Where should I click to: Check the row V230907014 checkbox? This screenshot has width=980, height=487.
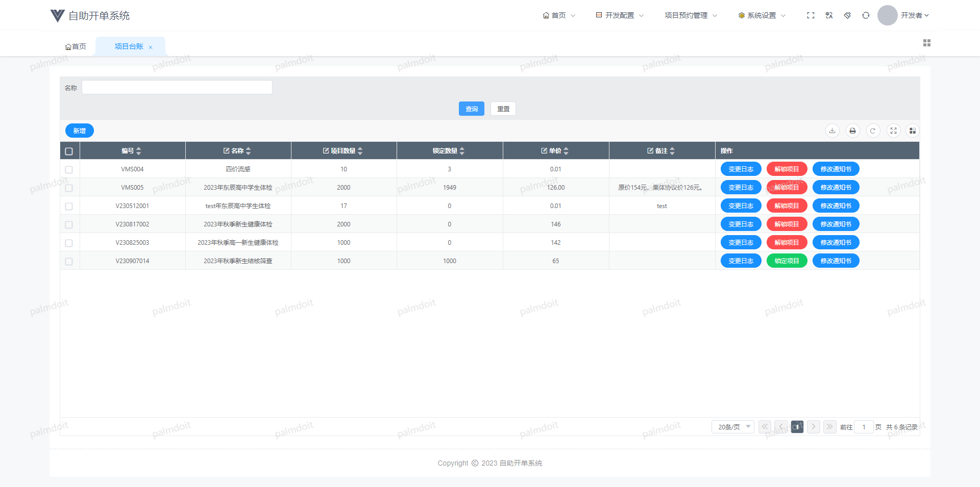pos(69,261)
